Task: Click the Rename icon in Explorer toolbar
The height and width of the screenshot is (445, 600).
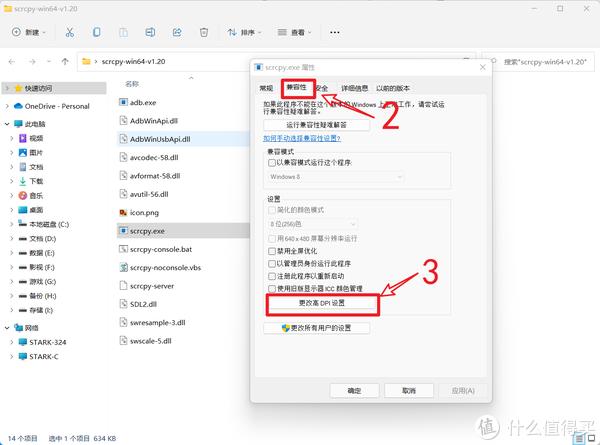Action: point(150,33)
